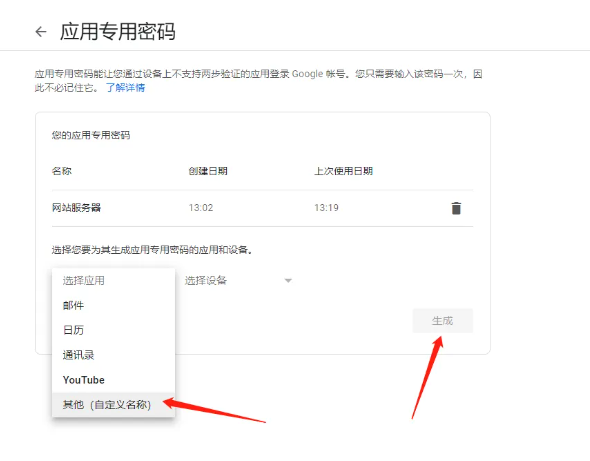
Task: Open the 选择设备 combo box
Action: point(238,281)
